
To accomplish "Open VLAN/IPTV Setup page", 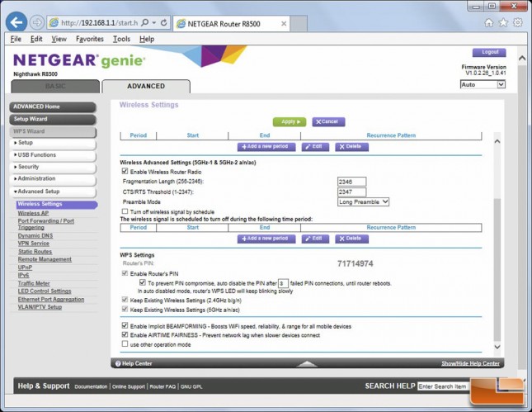I will tap(40, 307).
